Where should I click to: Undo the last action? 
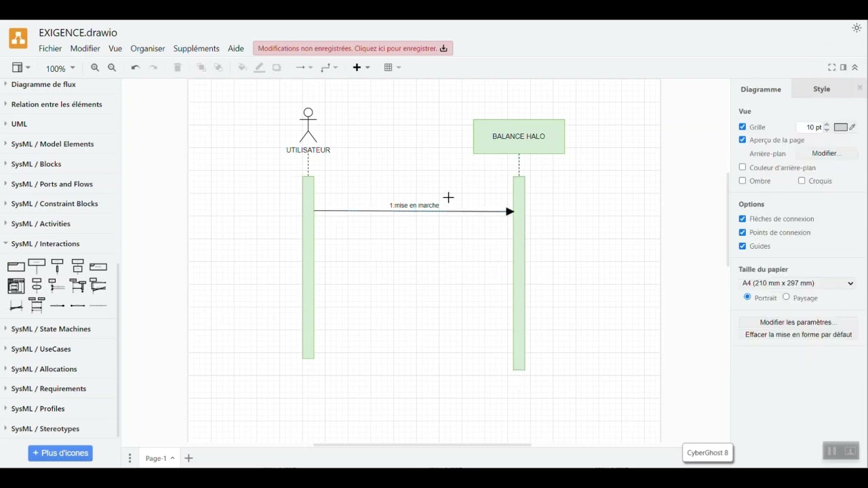tap(136, 68)
